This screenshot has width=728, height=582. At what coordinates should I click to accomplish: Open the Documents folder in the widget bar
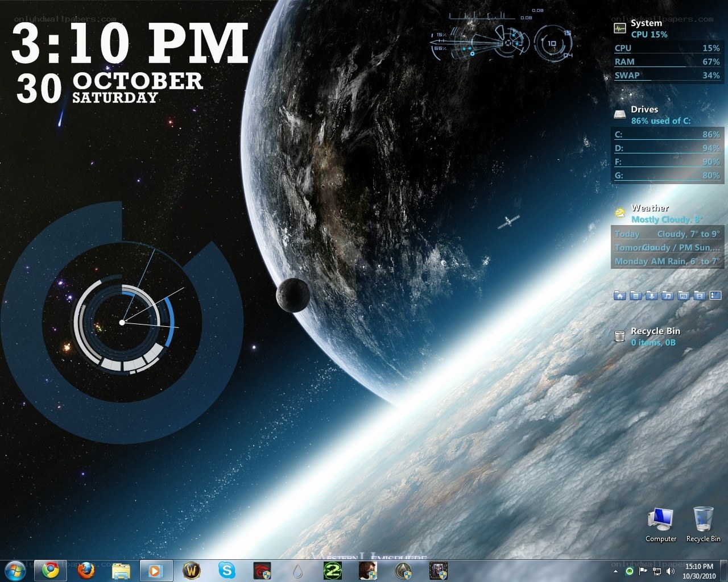[x=636, y=296]
